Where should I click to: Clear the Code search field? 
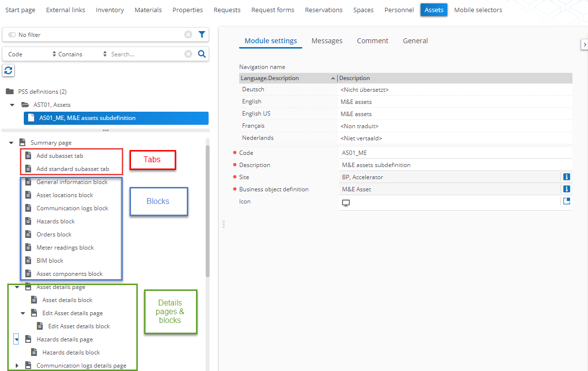pyautogui.click(x=188, y=54)
